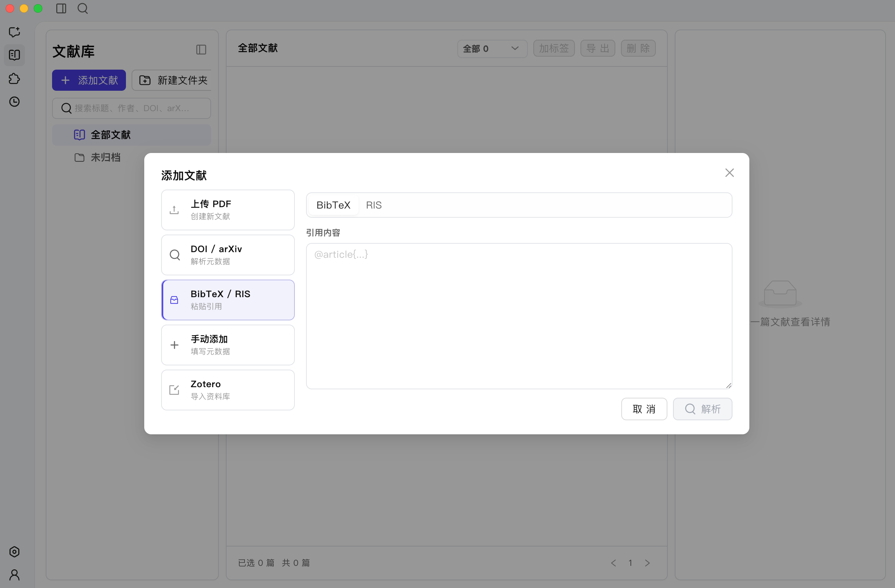This screenshot has height=588, width=895.
Task: Click the 新建文件夹 button
Action: click(172, 80)
